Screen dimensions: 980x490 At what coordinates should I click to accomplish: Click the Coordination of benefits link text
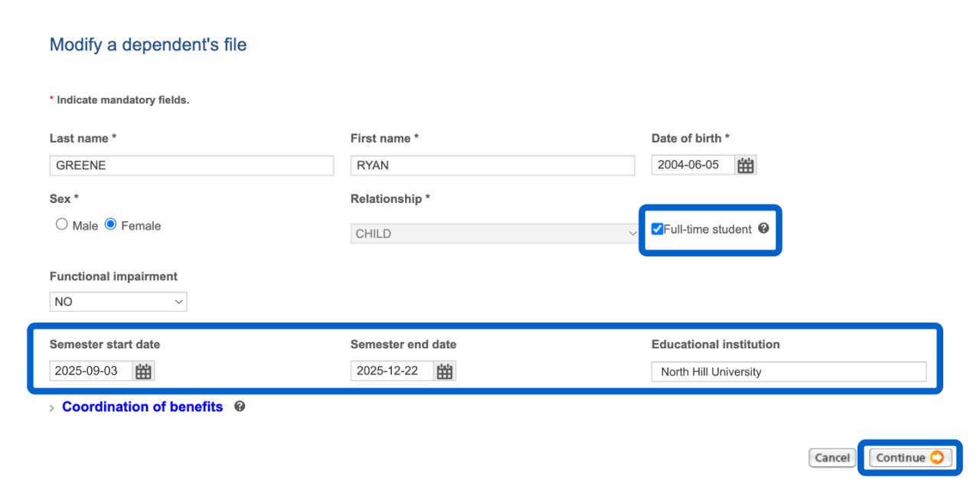(x=142, y=407)
